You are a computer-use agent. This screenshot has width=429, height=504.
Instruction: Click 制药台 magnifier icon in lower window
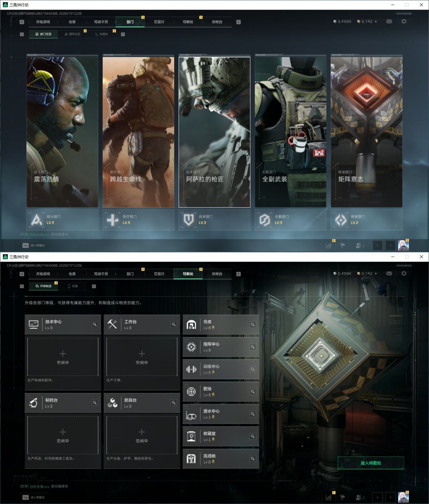point(95,402)
